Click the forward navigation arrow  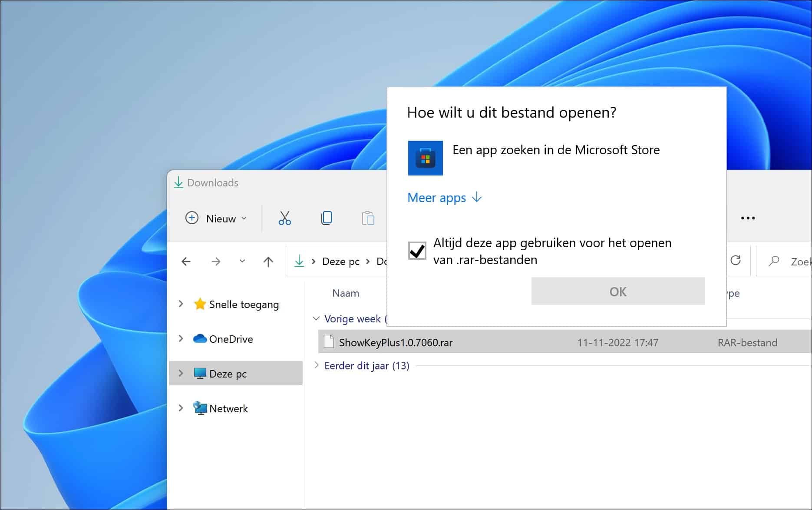point(216,261)
